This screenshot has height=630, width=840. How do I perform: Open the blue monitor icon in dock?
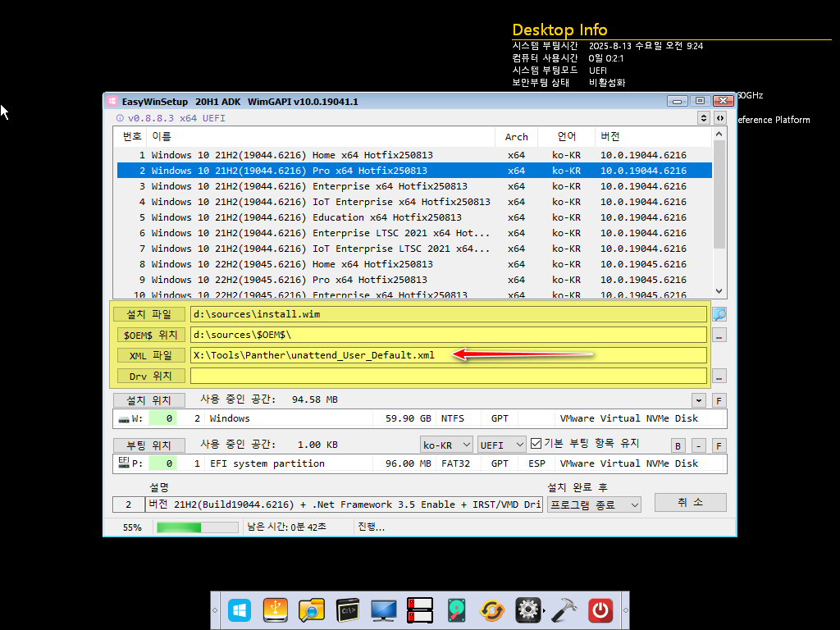point(384,610)
